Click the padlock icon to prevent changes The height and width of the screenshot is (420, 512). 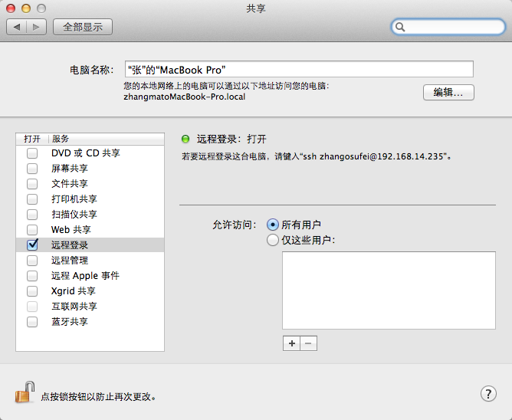point(25,392)
